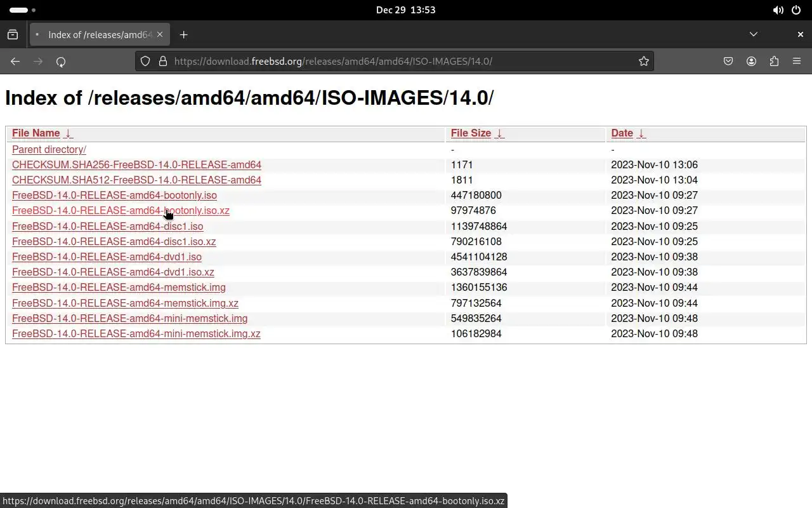Click file size 1360155136
Viewport: 812px width, 508px height.
coord(479,288)
